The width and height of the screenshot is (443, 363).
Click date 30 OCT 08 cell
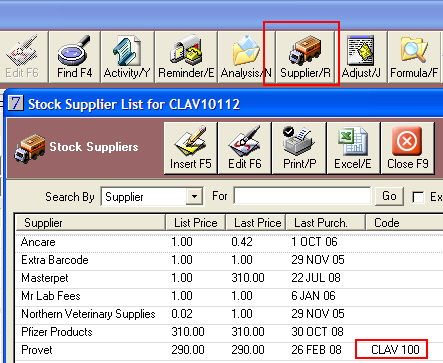pyautogui.click(x=317, y=332)
